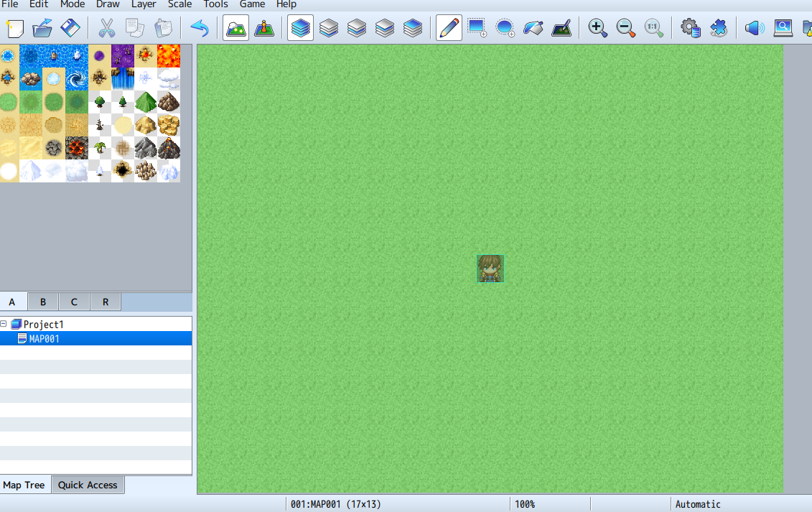Pick the gray rocky mountain tile
812x512 pixels.
pos(146,148)
